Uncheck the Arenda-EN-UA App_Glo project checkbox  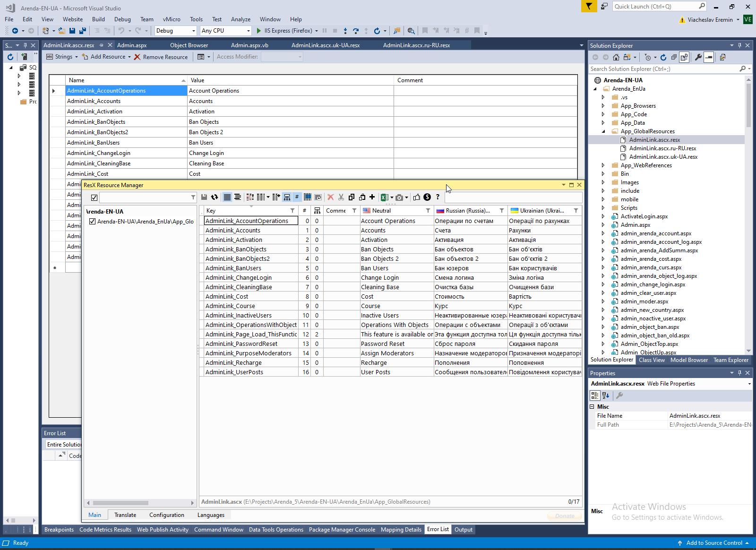click(x=93, y=222)
